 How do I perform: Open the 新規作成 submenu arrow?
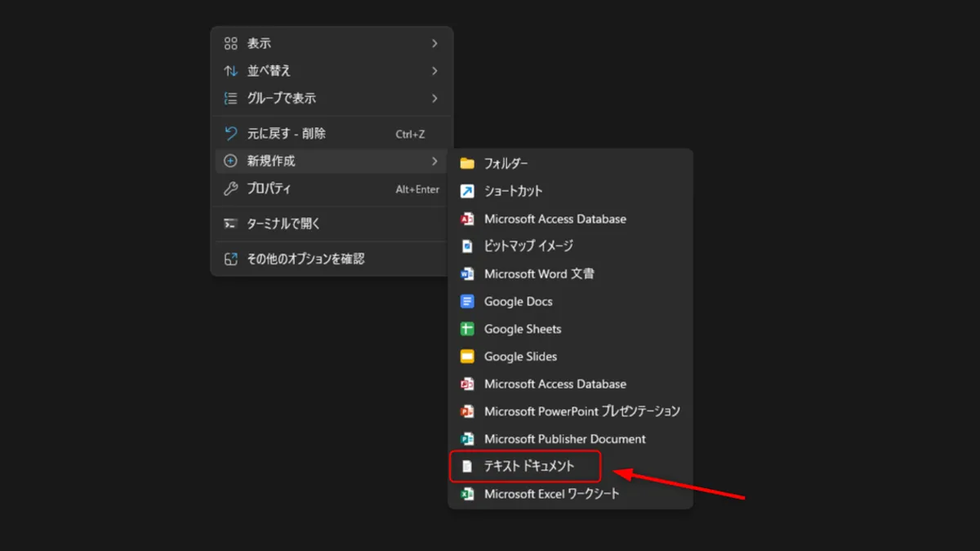point(434,161)
